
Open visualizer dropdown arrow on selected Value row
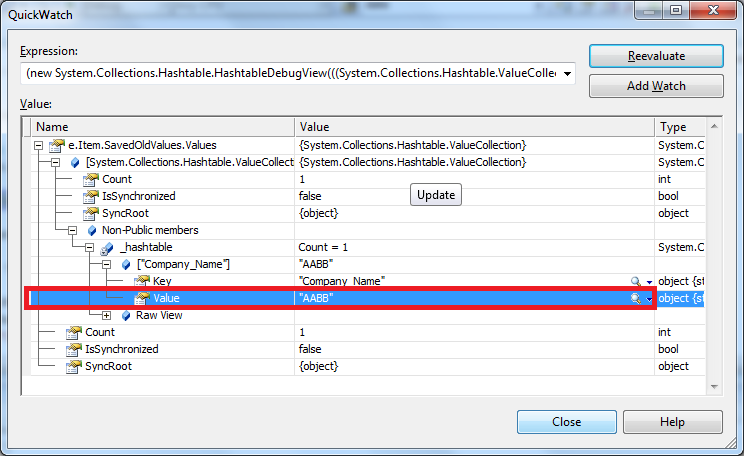pos(649,299)
